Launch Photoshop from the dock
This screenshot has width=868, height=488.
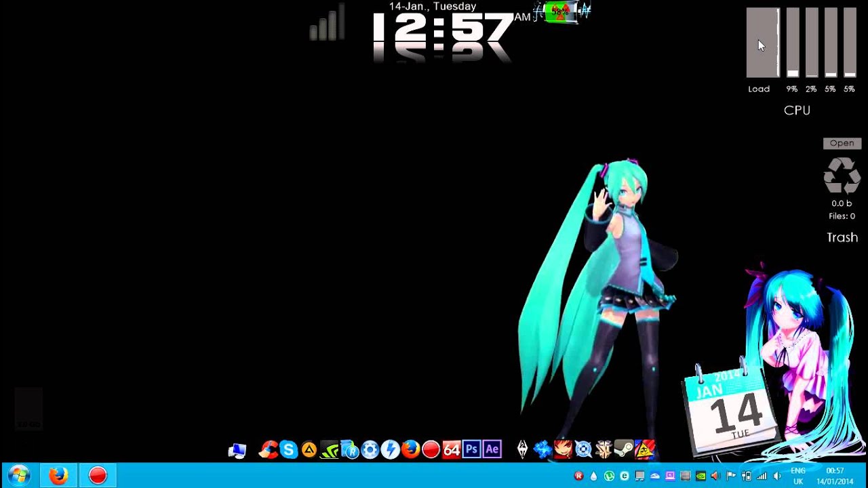[x=472, y=449]
